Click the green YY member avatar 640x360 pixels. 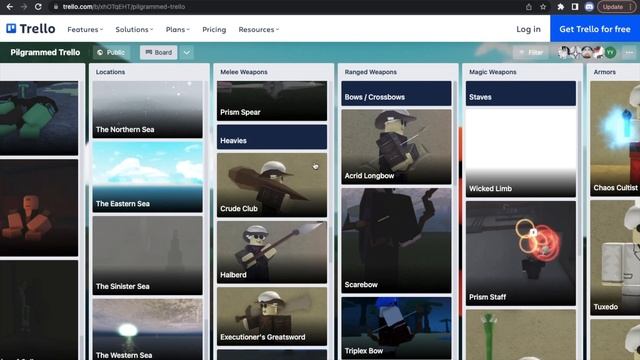610,52
